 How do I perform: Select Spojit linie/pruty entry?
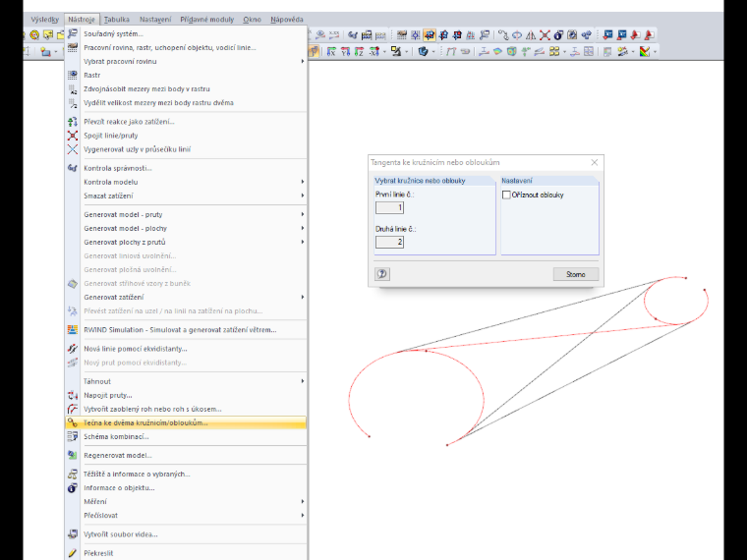186,136
